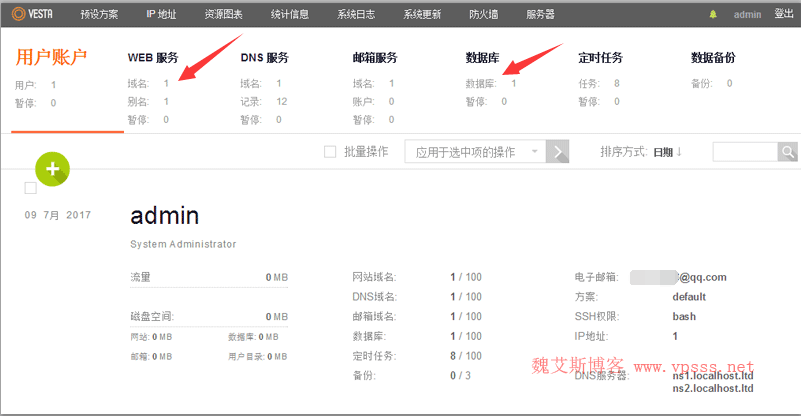Click the admin username heading
801x416 pixels.
coord(164,215)
